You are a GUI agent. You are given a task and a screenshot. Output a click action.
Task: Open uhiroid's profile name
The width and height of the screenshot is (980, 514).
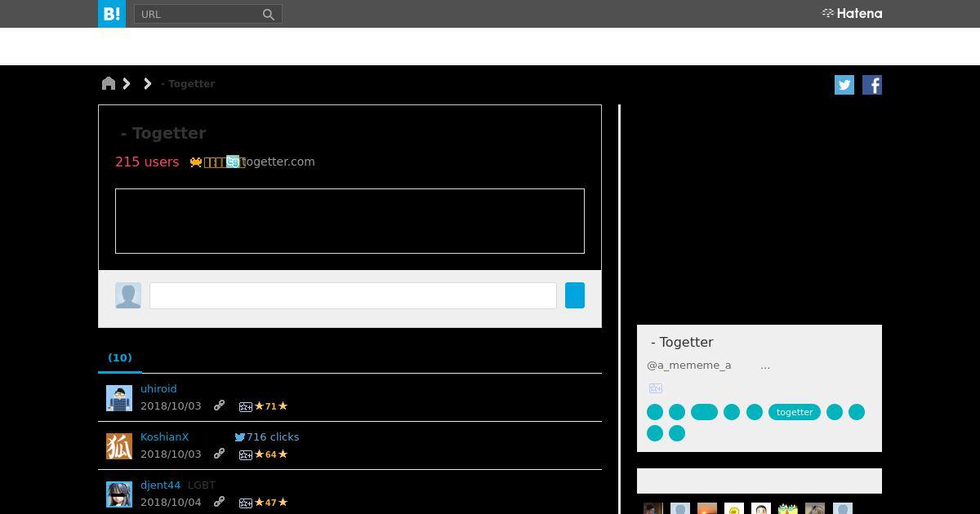click(x=158, y=389)
